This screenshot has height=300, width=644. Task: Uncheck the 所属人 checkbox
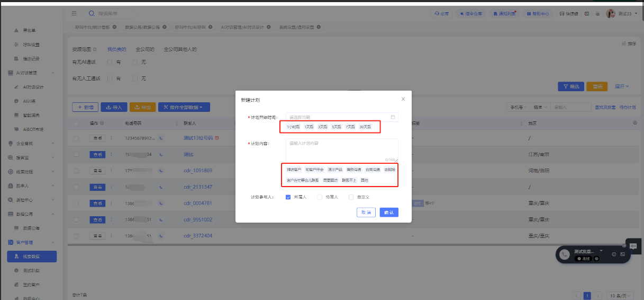288,197
